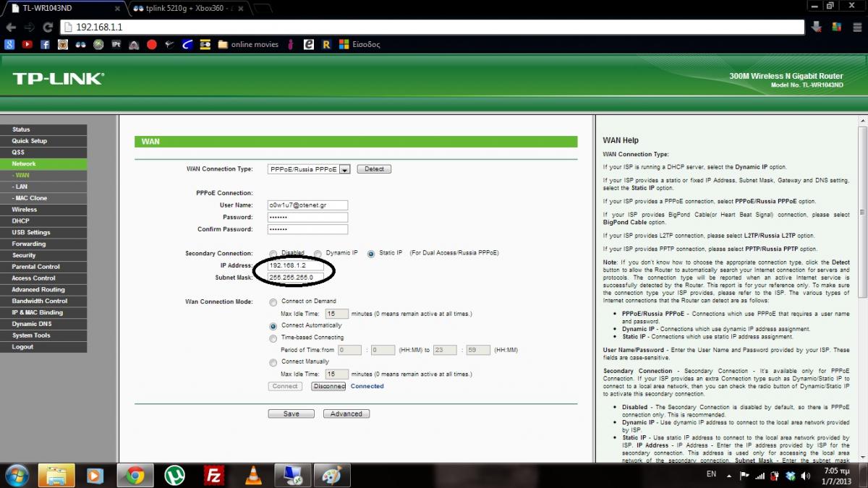Open the Google bookmark icon

(10, 44)
